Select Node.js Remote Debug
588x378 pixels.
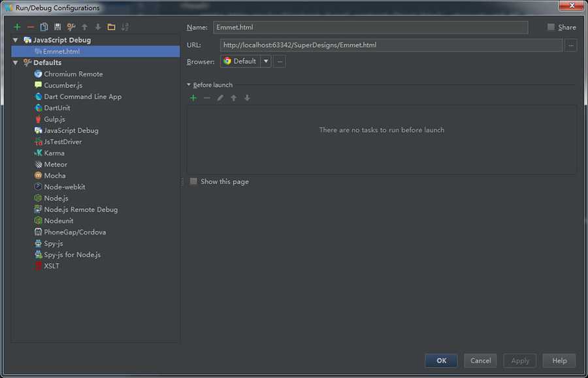tap(76, 210)
